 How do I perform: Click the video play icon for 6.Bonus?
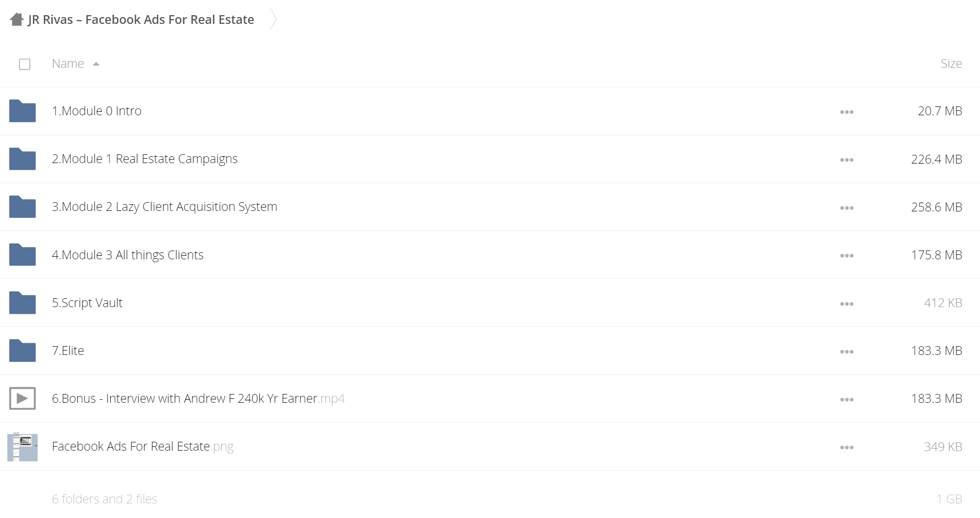pos(22,398)
